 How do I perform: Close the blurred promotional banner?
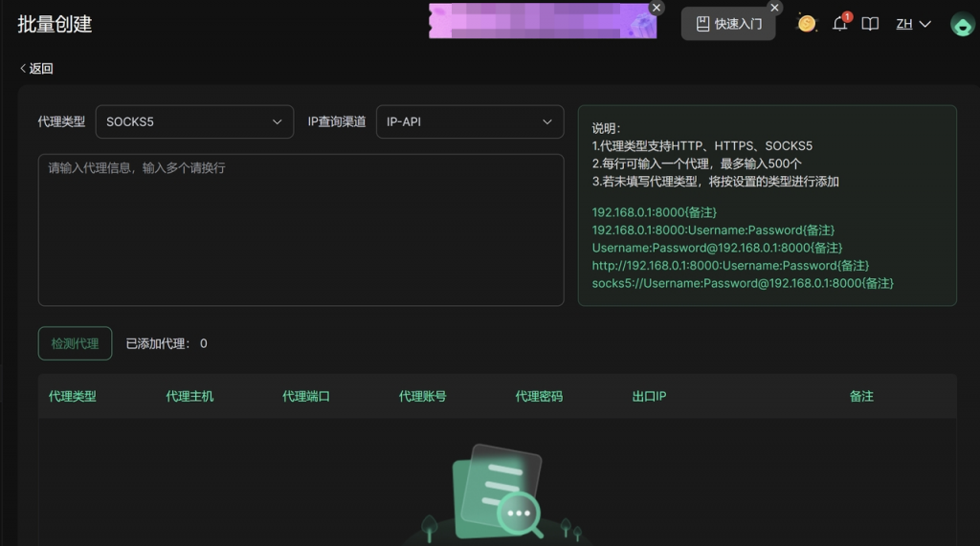point(656,8)
